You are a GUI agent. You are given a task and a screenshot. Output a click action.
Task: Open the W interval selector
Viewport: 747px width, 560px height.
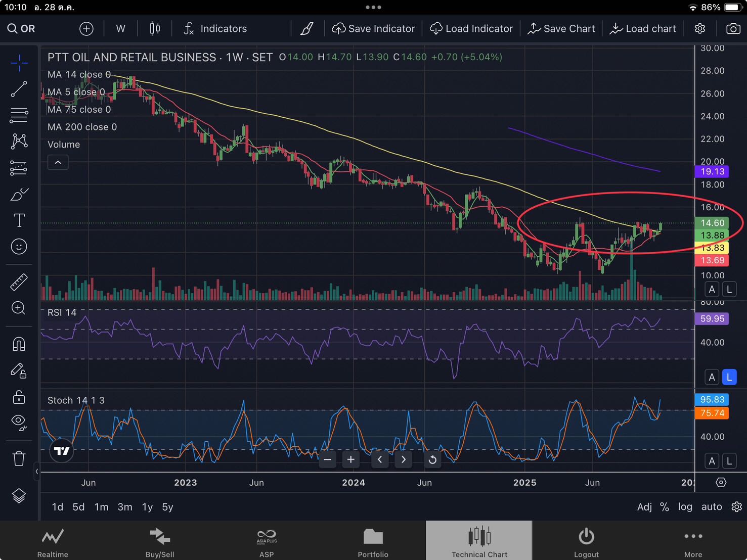tap(120, 29)
